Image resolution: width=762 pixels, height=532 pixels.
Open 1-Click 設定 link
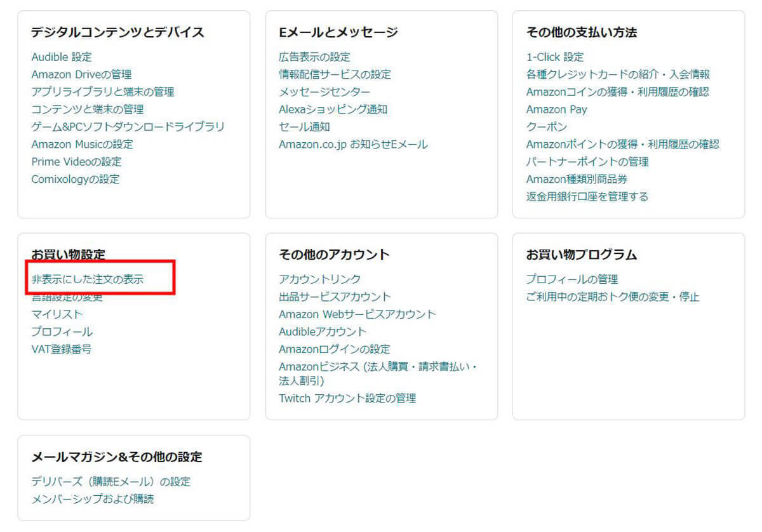point(554,57)
